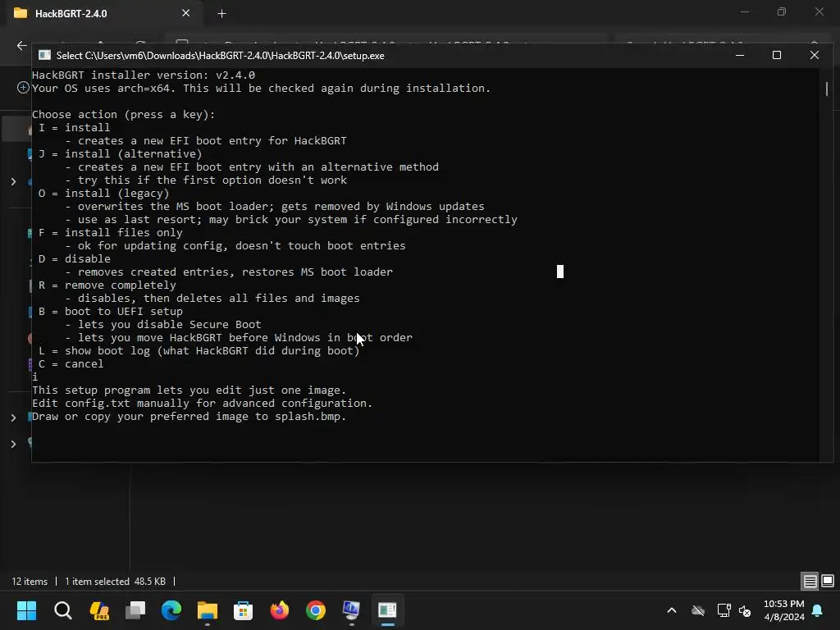The width and height of the screenshot is (840, 630).
Task: Click "O = install (legacy)" line
Action: click(x=103, y=193)
